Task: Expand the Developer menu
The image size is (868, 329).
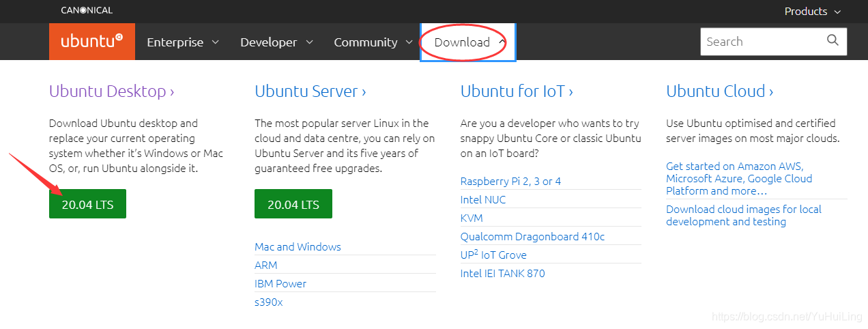Action: coord(276,42)
